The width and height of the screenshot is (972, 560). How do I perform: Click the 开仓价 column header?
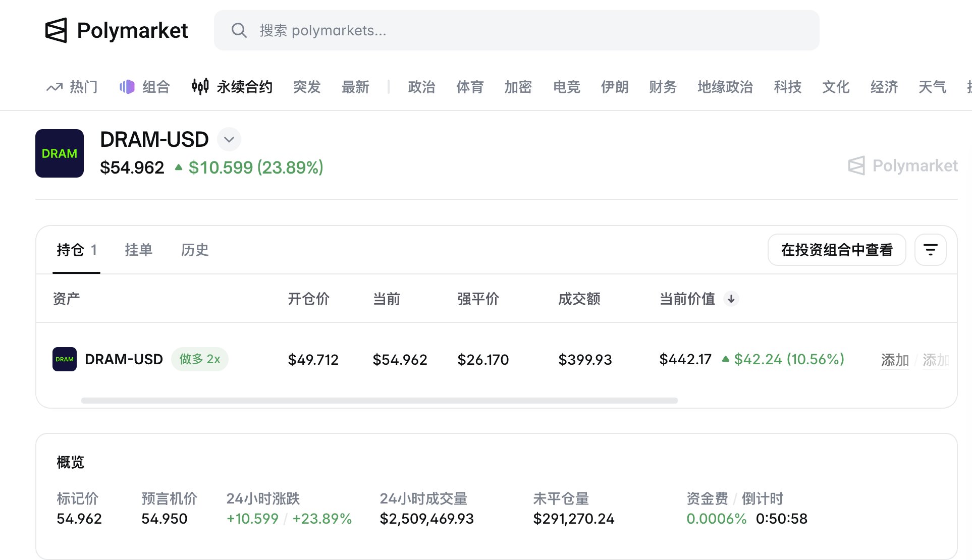pyautogui.click(x=309, y=299)
